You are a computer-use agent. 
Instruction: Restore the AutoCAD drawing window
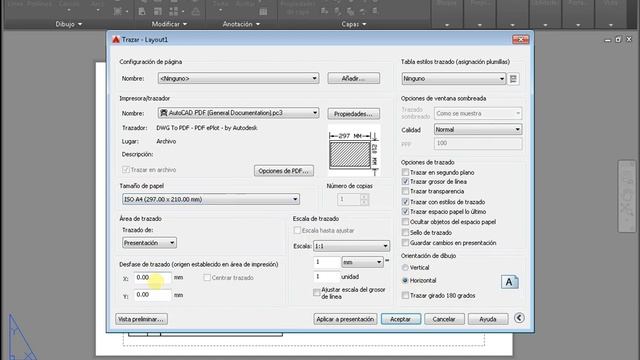click(x=618, y=40)
